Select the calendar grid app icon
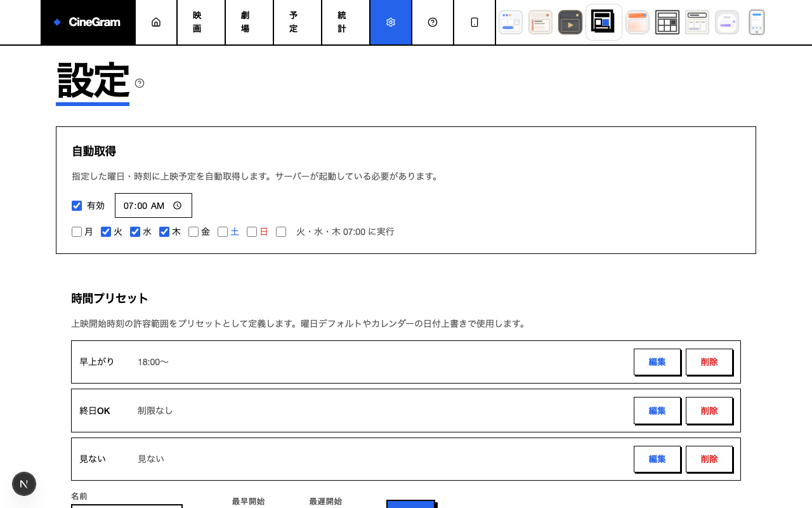The height and width of the screenshot is (508, 812). (667, 22)
